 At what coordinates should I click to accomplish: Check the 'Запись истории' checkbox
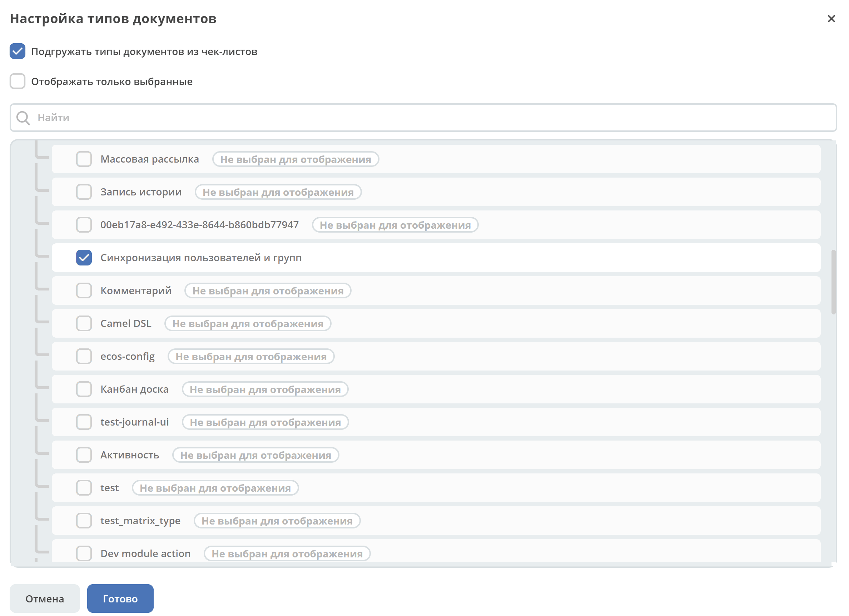click(84, 192)
